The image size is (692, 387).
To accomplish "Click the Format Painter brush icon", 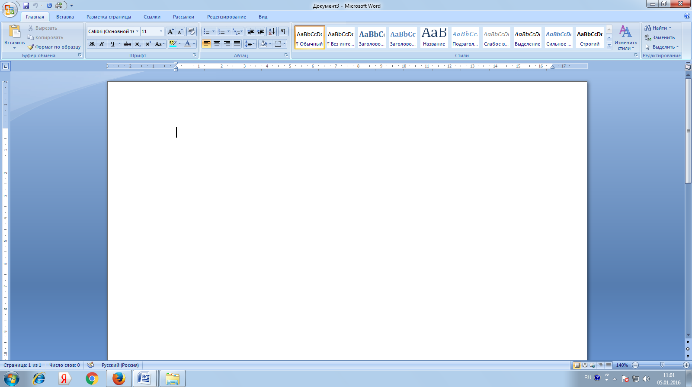I will pos(31,47).
